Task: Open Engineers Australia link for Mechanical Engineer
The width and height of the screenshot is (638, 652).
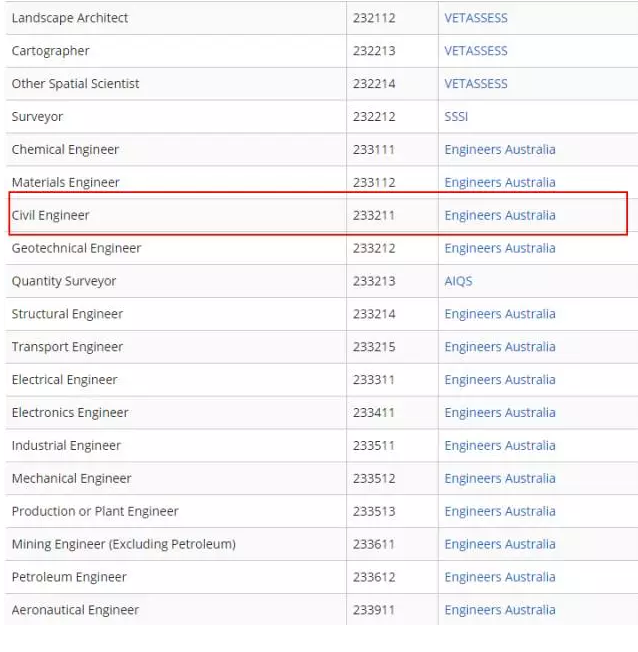Action: coord(499,479)
